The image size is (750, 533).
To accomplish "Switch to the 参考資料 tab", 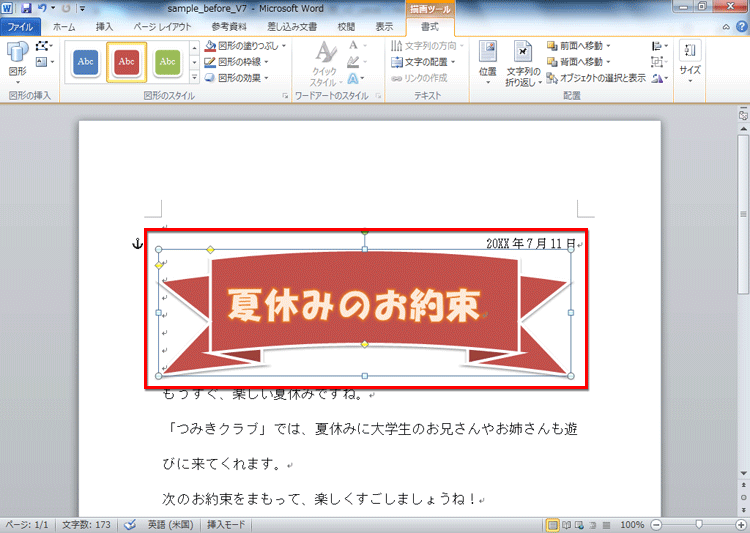I will [x=229, y=27].
